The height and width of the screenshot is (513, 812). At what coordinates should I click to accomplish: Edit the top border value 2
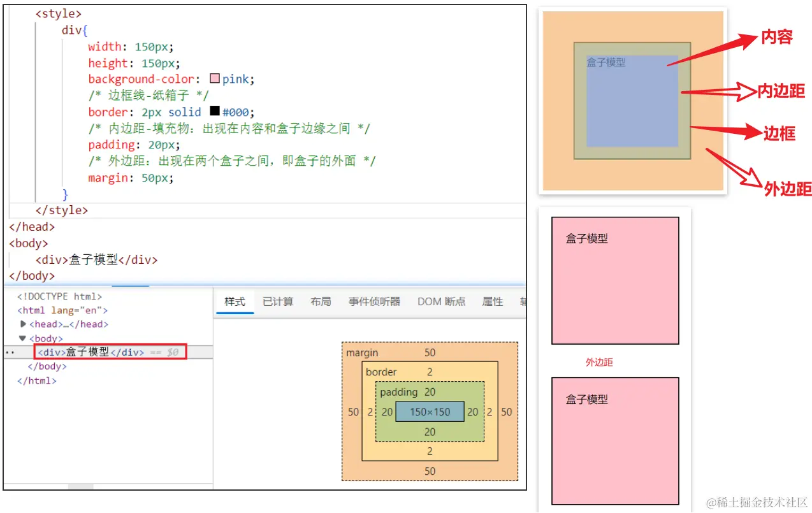click(430, 372)
